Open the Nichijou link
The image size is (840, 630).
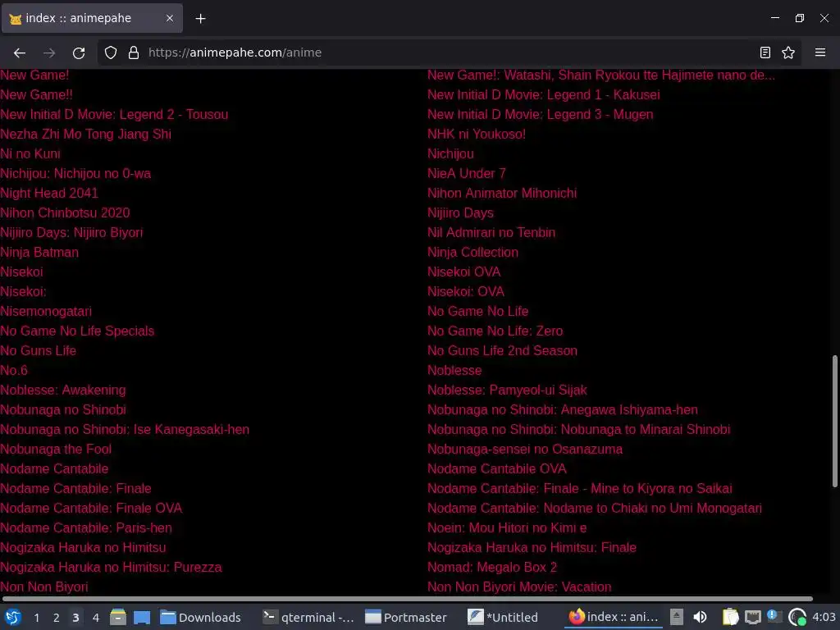450,153
